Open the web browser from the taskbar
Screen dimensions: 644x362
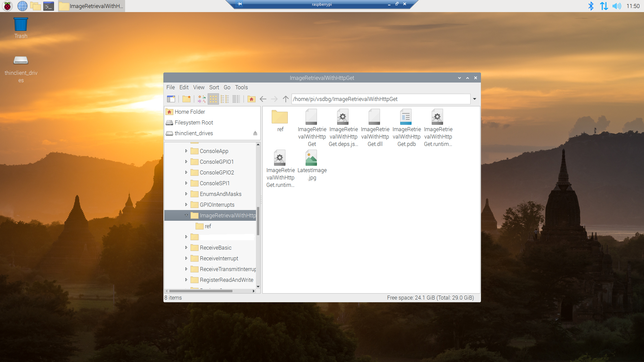(22, 6)
